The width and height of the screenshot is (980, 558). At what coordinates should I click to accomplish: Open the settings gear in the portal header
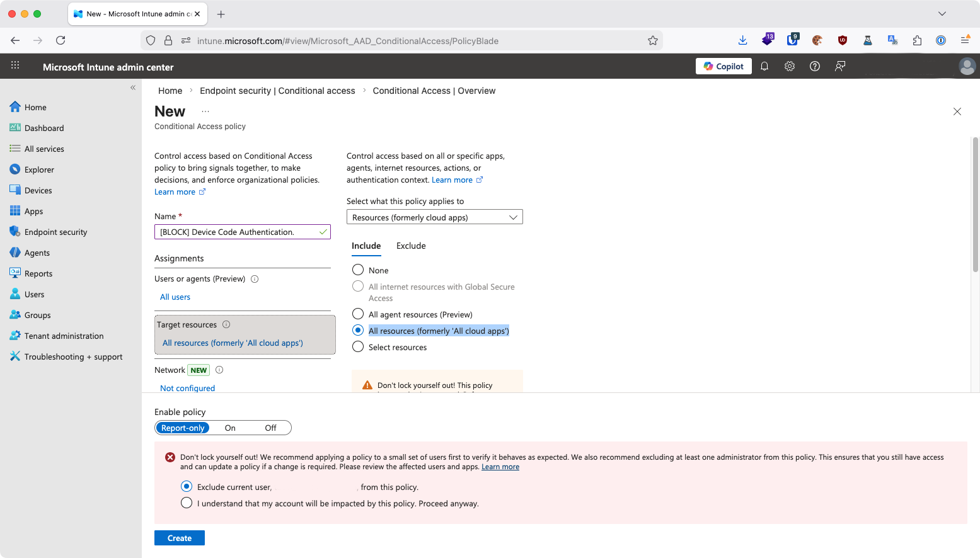click(x=790, y=66)
